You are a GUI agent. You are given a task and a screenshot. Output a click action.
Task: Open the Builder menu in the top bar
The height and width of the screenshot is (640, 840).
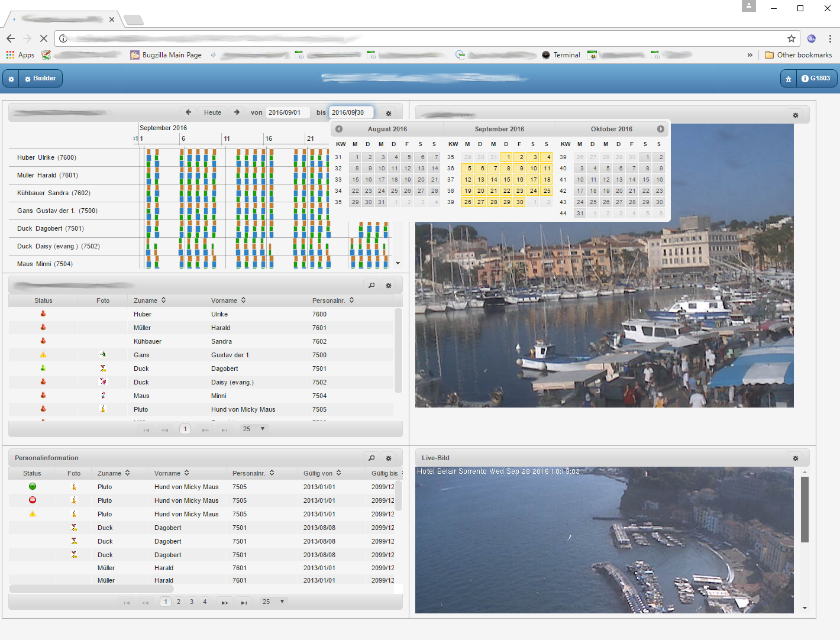pos(41,79)
